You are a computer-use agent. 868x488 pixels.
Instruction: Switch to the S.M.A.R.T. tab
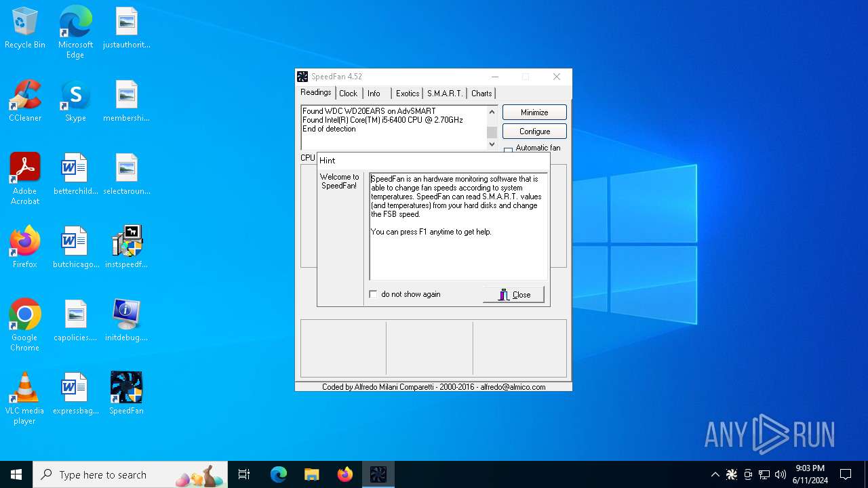pyautogui.click(x=445, y=94)
